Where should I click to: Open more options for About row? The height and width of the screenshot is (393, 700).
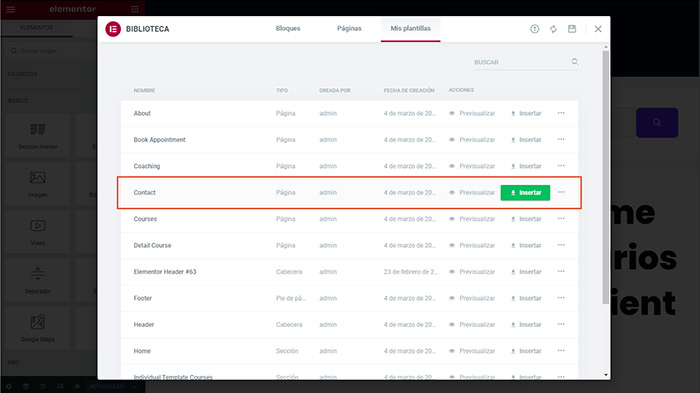tap(561, 113)
